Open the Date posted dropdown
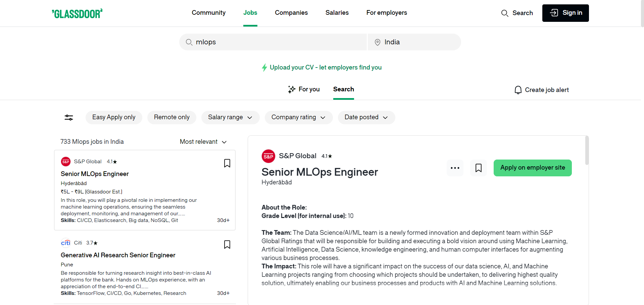Viewport: 644px width, 305px height. pos(366,117)
